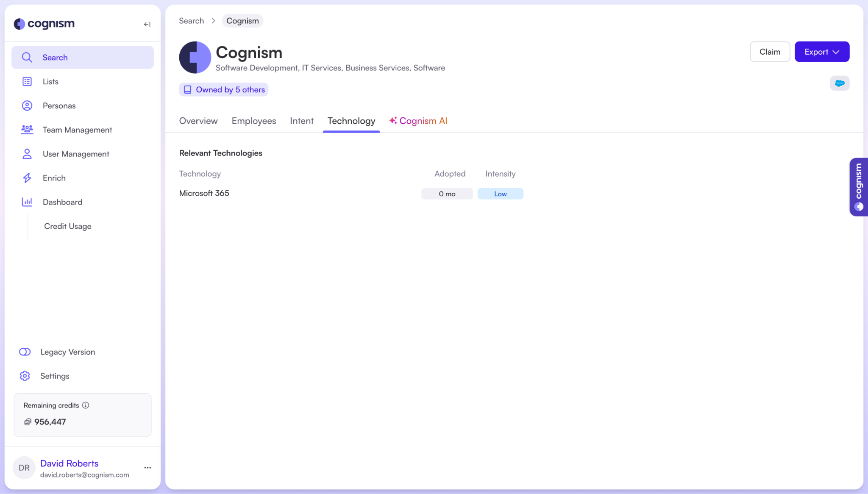Collapse the left sidebar with the arrow icon

pyautogui.click(x=147, y=24)
